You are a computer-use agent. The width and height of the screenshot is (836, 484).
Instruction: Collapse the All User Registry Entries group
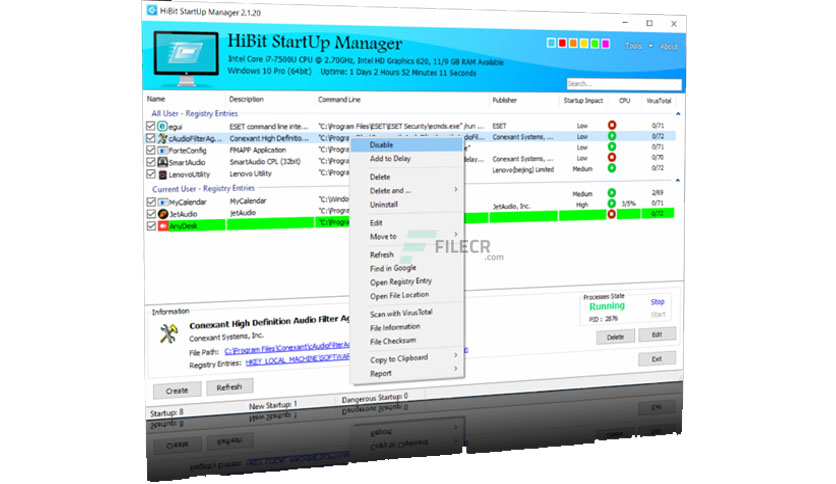(x=678, y=114)
